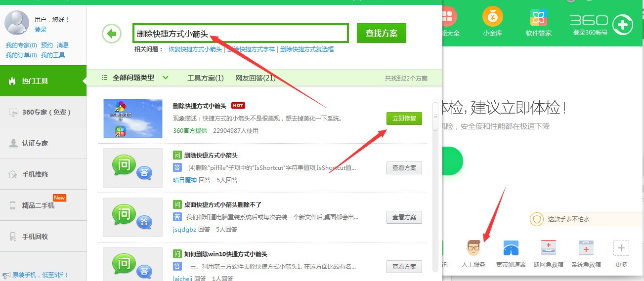Click answerer name 暗日魔神
Viewport: 644px width, 281px height.
(x=184, y=180)
